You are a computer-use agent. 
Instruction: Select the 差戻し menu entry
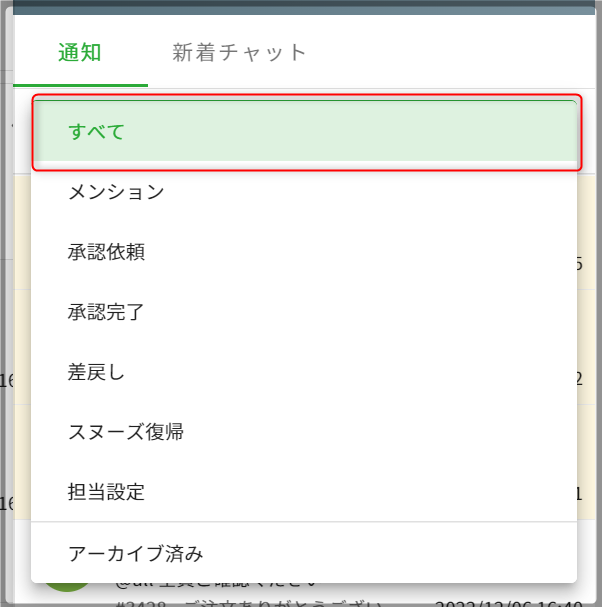[x=96, y=372]
